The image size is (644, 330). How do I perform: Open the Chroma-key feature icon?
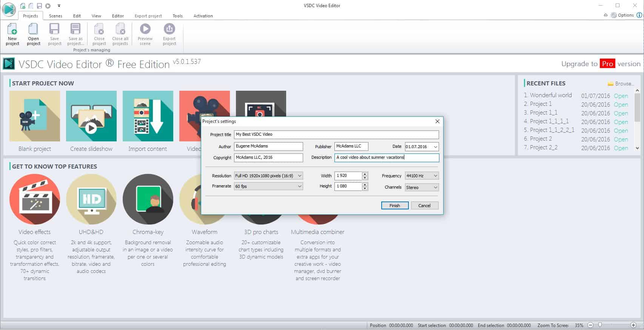click(x=148, y=199)
